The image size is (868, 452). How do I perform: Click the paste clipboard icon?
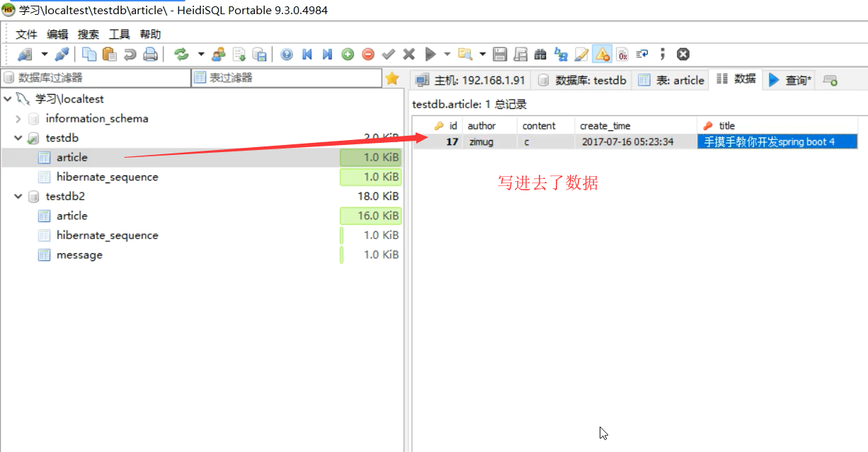tap(109, 54)
